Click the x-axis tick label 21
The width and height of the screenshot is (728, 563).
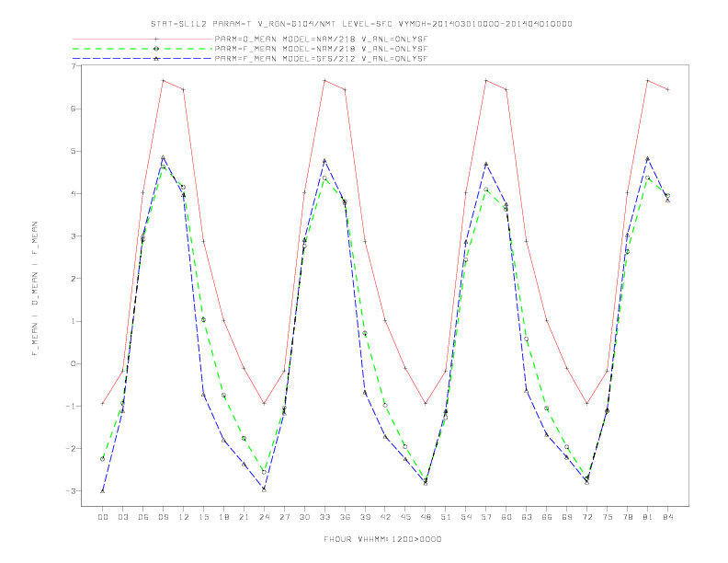click(x=244, y=517)
